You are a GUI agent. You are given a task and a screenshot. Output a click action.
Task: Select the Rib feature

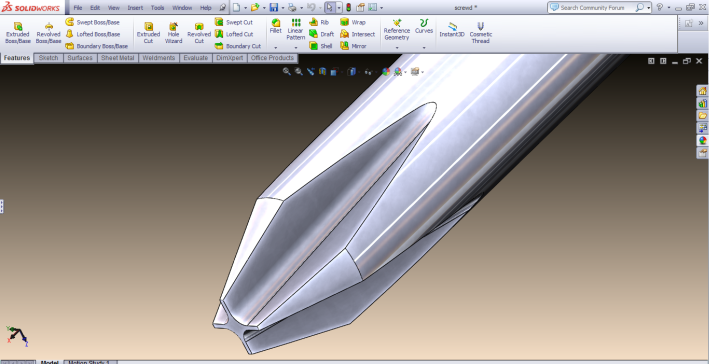click(x=319, y=22)
